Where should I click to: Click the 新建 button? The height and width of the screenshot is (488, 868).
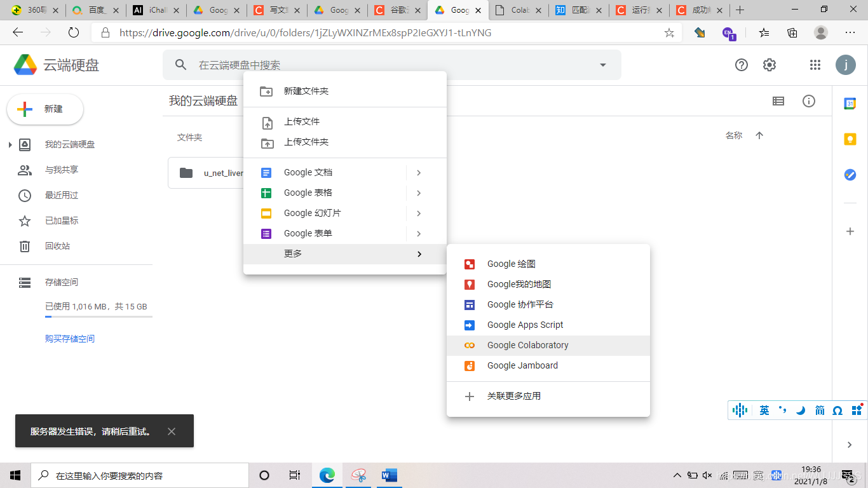45,109
